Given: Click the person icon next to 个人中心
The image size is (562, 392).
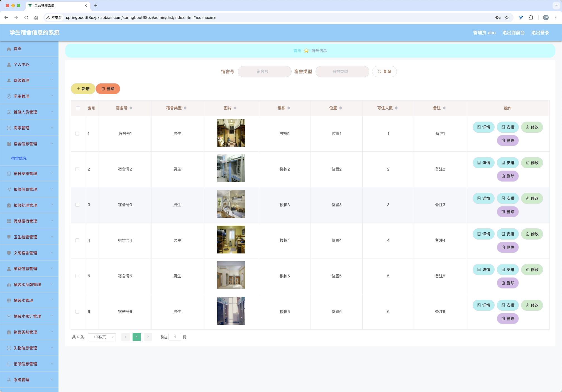Looking at the screenshot, I should click(9, 65).
